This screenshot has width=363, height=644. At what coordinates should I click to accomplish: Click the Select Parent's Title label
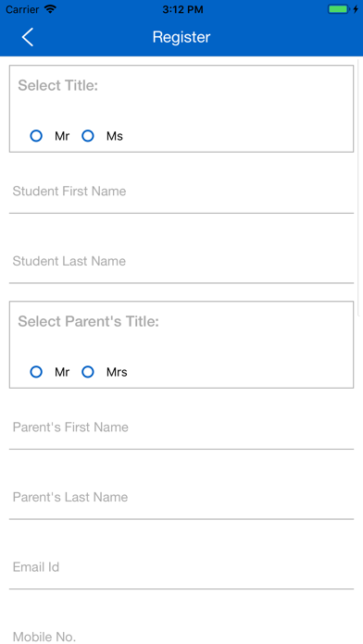click(88, 321)
